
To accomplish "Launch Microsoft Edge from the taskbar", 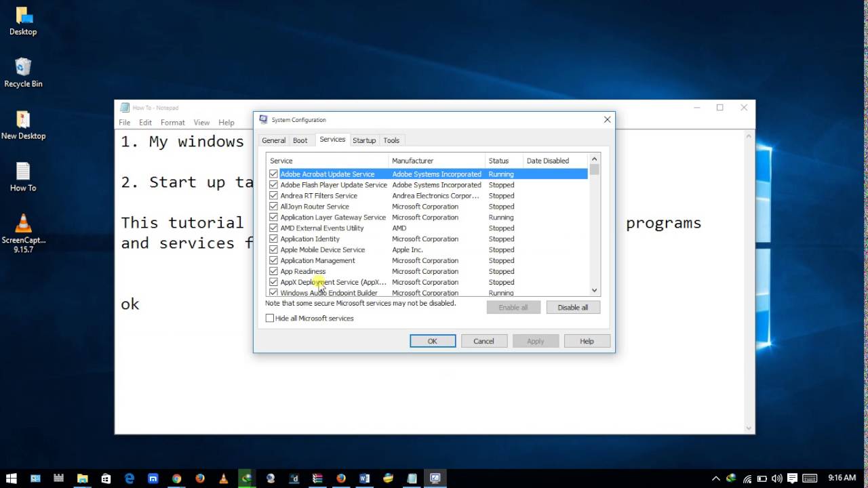I will tap(130, 478).
